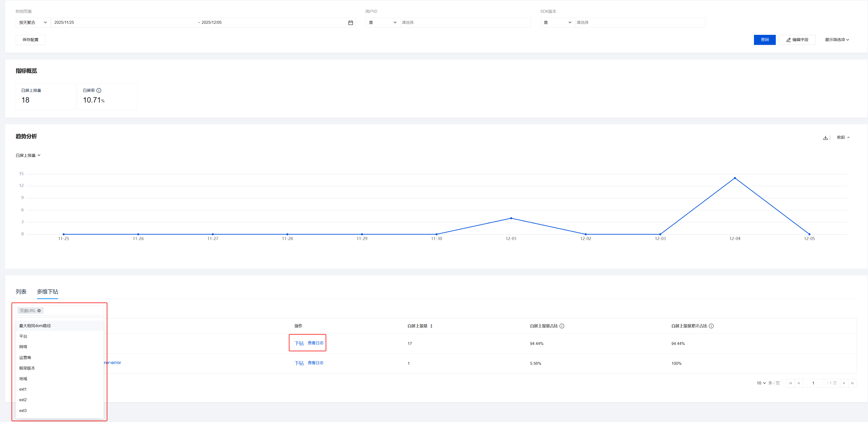Go to next page arrow
Image resolution: width=868 pixels, height=422 pixels.
click(844, 383)
